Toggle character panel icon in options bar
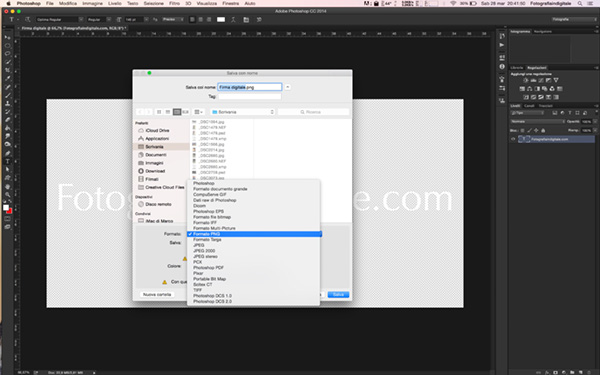The height and width of the screenshot is (375, 600). tap(246, 20)
